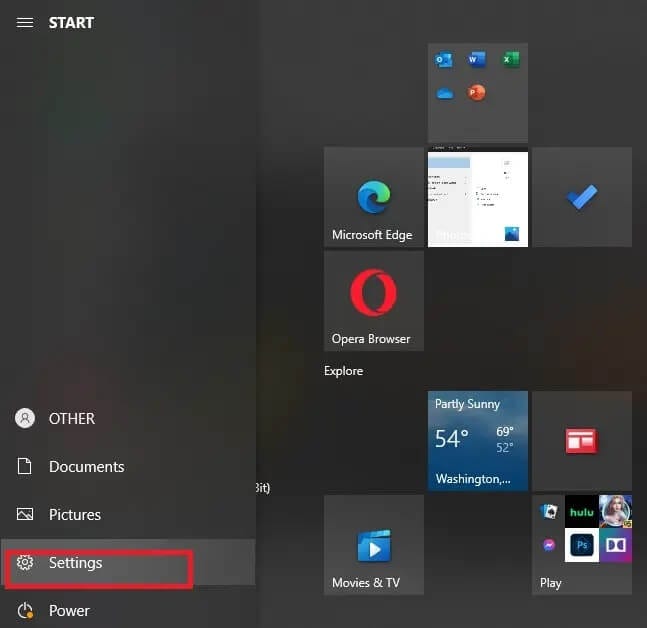Open Hulu in the Play folder
Viewport: 647px width, 628px height.
[582, 512]
